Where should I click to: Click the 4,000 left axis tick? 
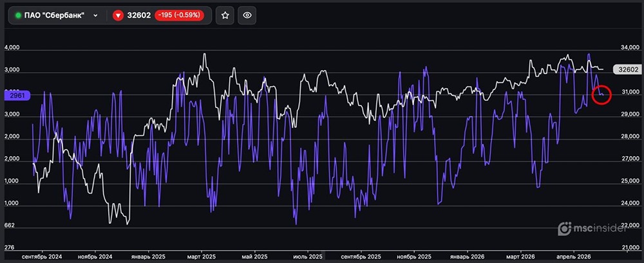tap(12, 48)
